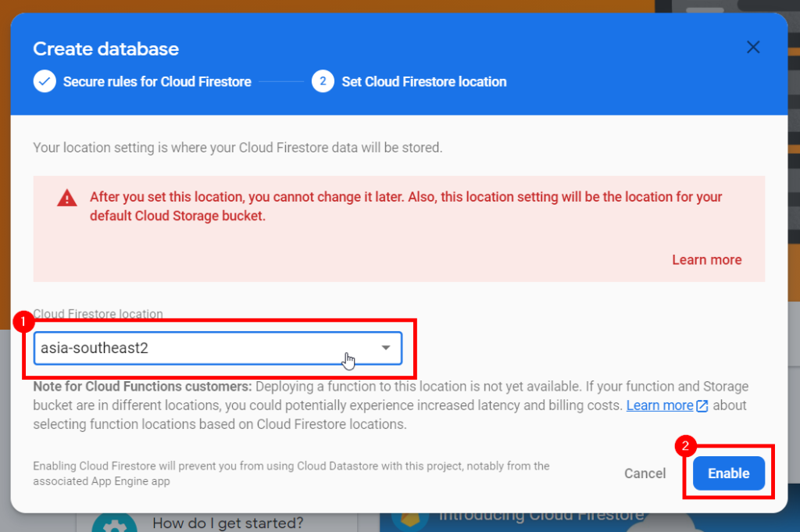Click the step 2 number circle
The width and height of the screenshot is (800, 532).
[323, 81]
